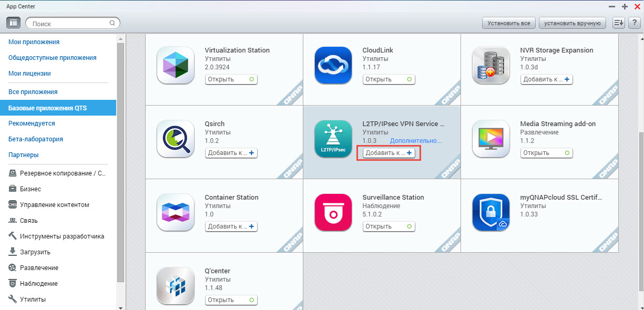The width and height of the screenshot is (644, 310).
Task: Open the Рекомендуется section
Action: [x=32, y=123]
